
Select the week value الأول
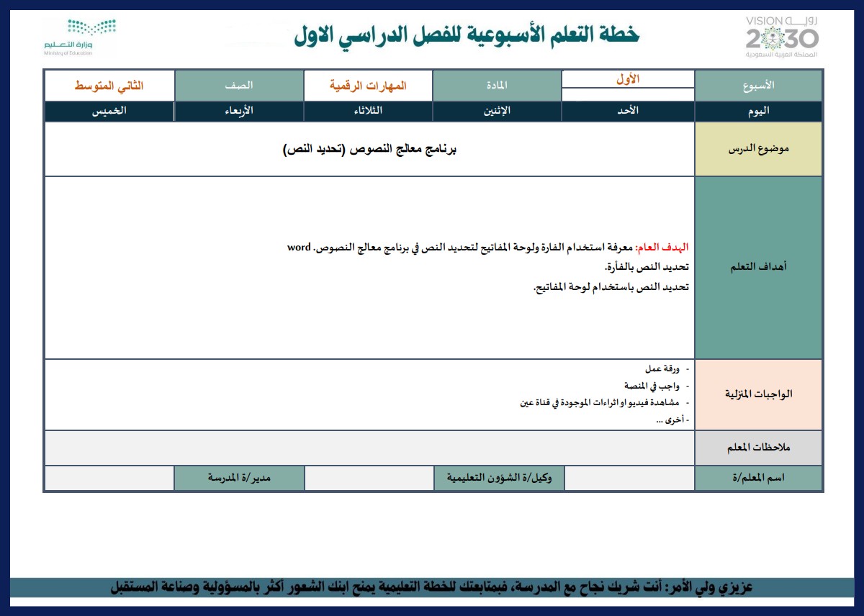tap(628, 79)
